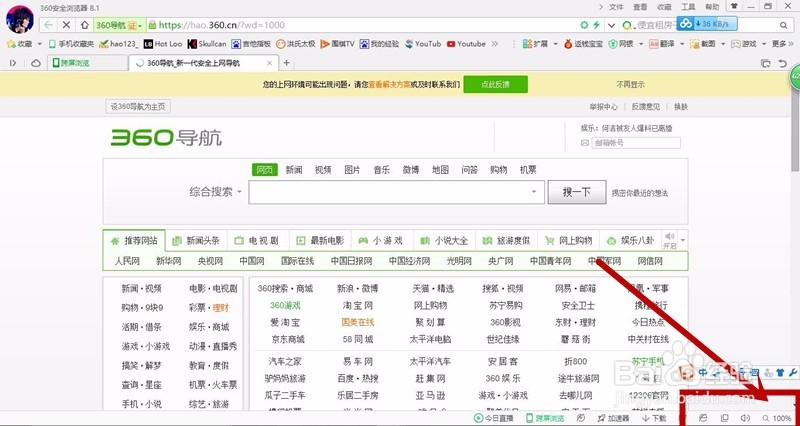
Task: Click the 邮箱帐号 input field
Action: 636,143
